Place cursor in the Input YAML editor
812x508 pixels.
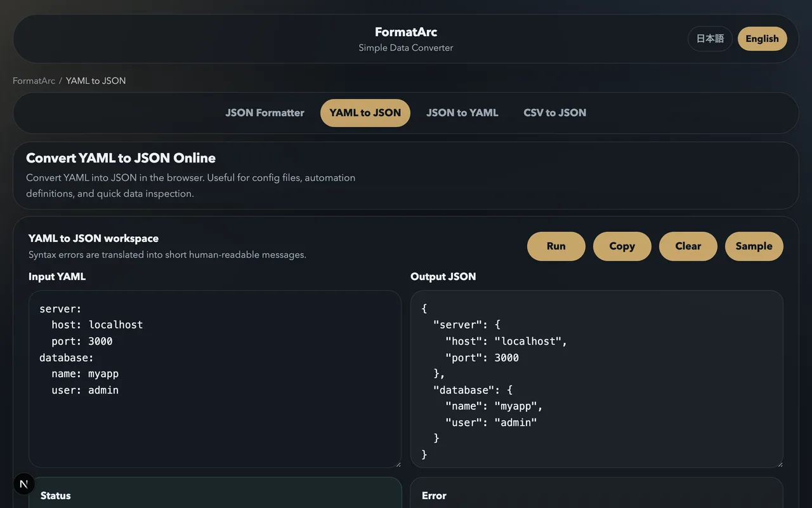point(215,381)
